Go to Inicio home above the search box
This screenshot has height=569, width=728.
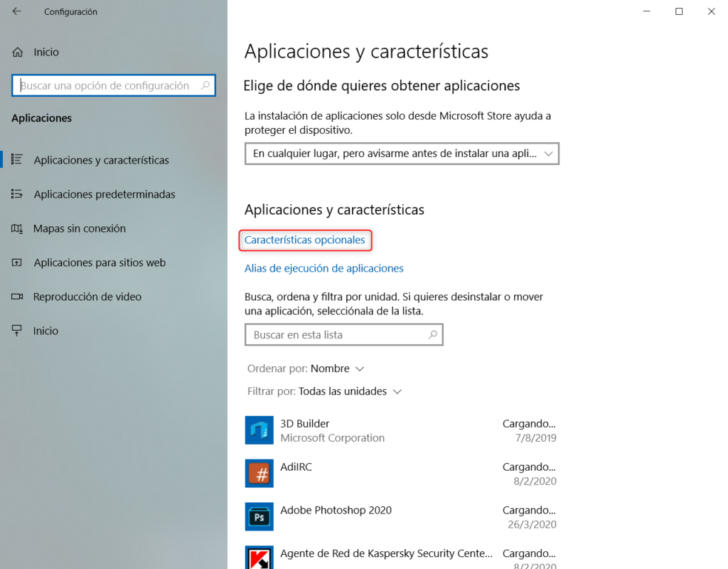(45, 52)
